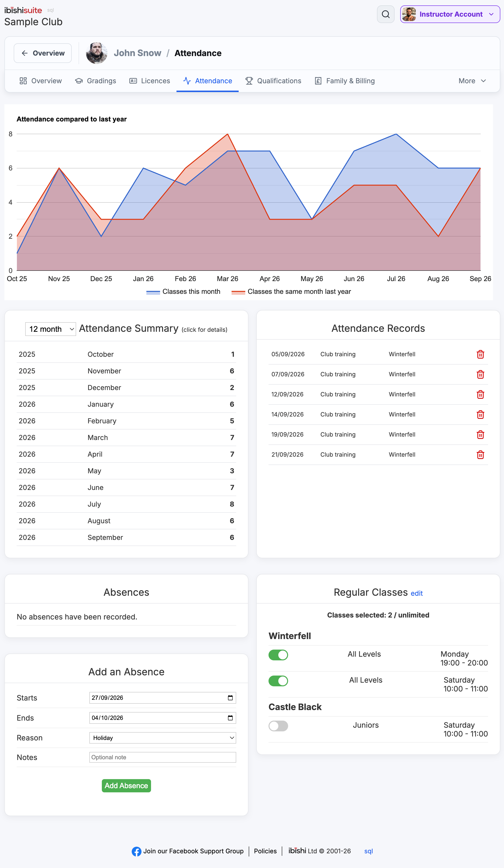Open 2026 March summary row
The image size is (504, 868).
[126, 438]
